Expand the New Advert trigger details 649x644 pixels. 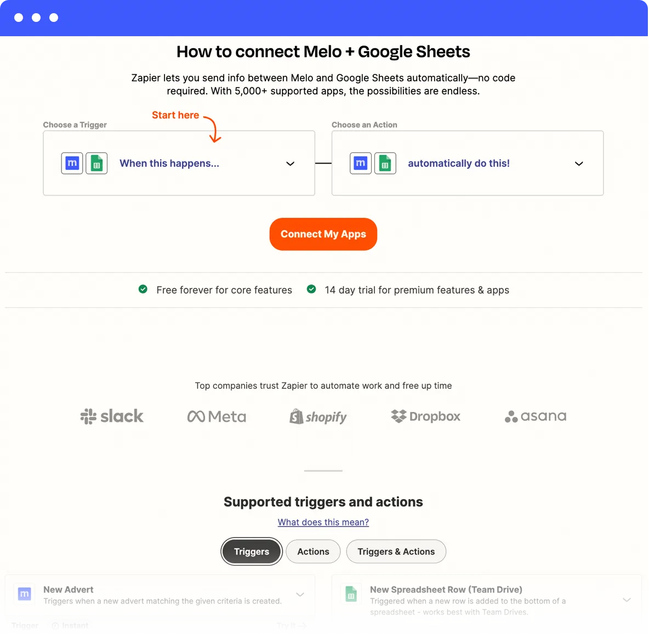click(x=300, y=594)
